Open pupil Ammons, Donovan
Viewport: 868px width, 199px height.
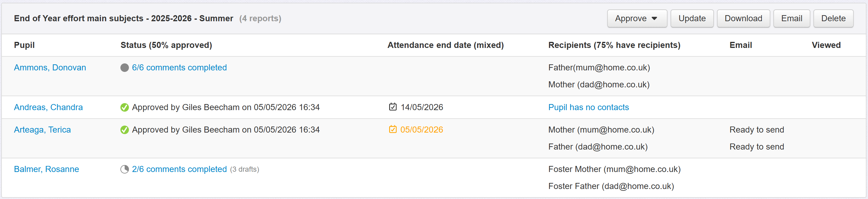50,68
